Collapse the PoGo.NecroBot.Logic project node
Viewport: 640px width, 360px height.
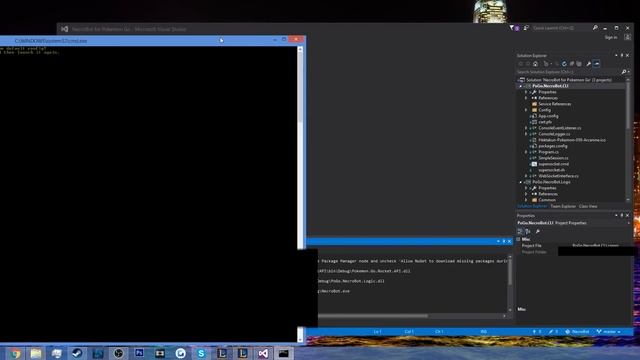(x=520, y=182)
